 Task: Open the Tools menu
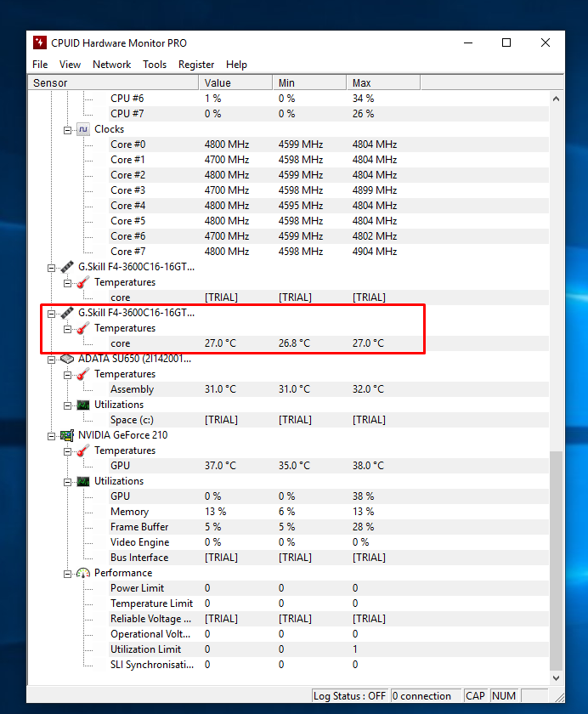click(155, 65)
